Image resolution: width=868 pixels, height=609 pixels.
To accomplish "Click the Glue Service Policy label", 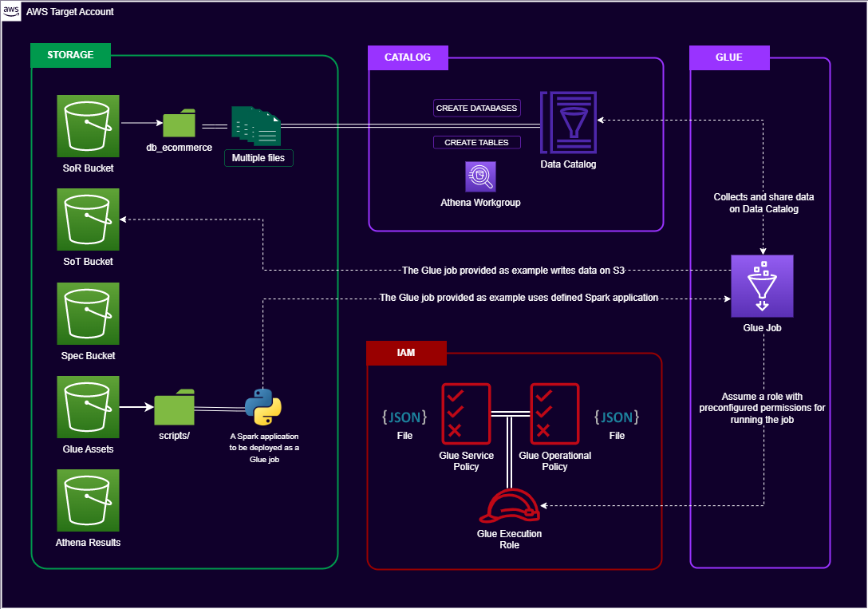I will [x=466, y=461].
